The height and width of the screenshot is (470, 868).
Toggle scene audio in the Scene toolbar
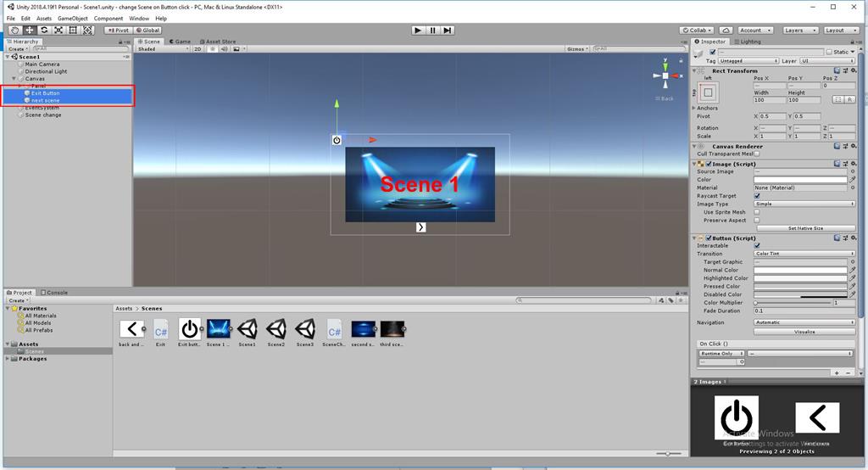(x=224, y=48)
